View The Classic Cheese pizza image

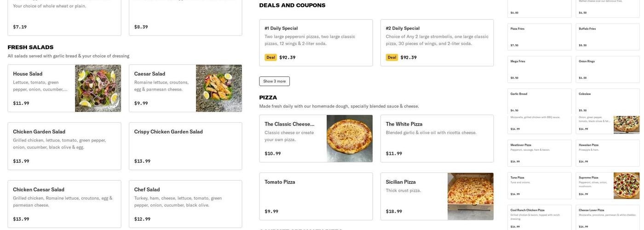tap(350, 138)
